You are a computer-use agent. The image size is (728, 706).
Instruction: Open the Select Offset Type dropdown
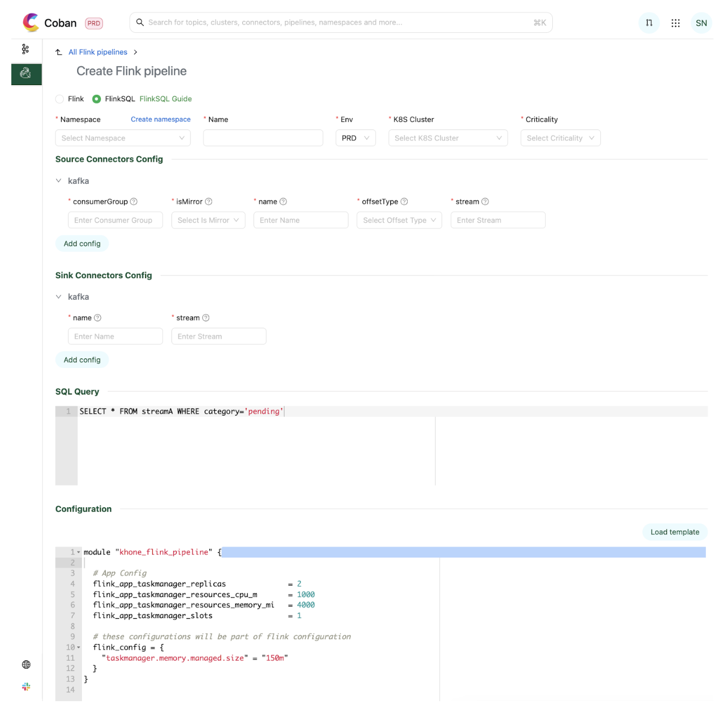399,220
